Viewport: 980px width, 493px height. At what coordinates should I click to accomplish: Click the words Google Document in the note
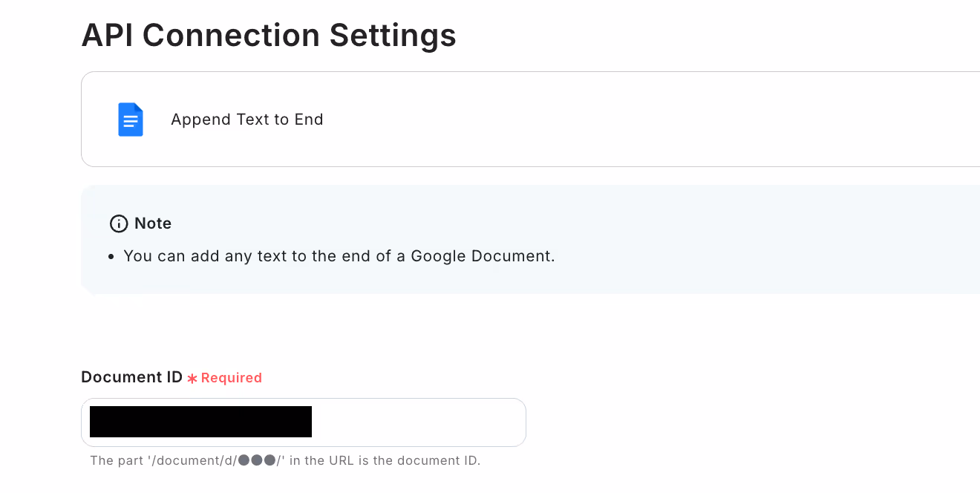(481, 256)
